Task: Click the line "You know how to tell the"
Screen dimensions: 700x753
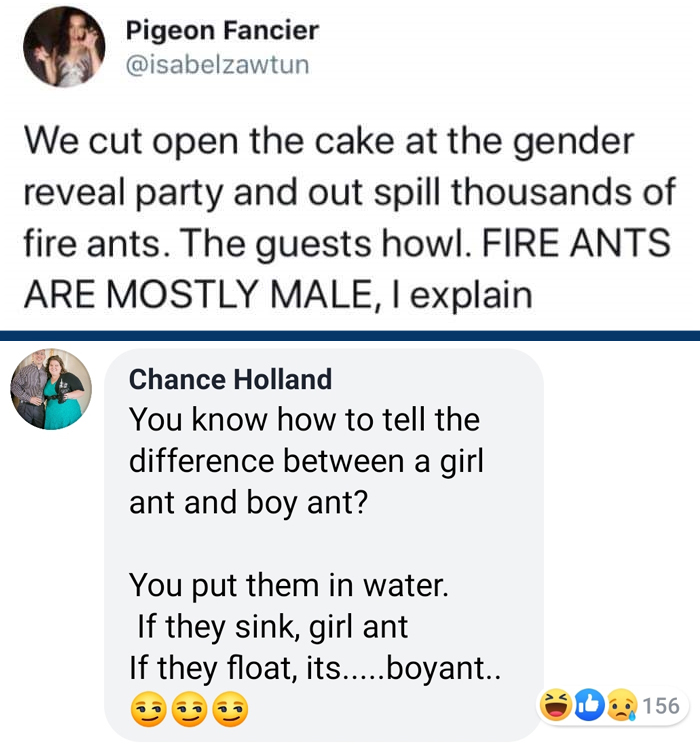Action: (304, 419)
